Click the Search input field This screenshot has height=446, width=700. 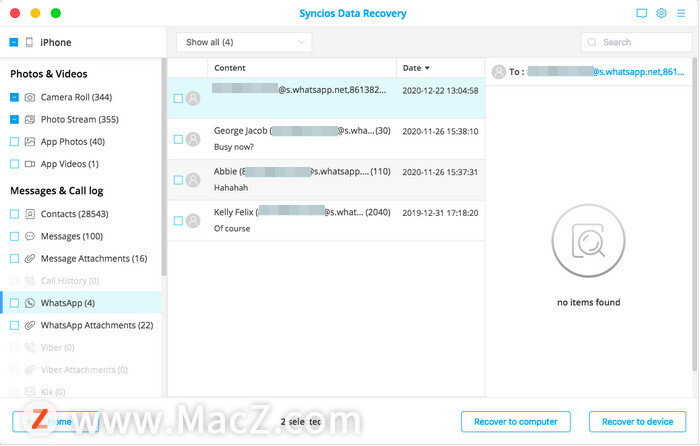(x=637, y=42)
